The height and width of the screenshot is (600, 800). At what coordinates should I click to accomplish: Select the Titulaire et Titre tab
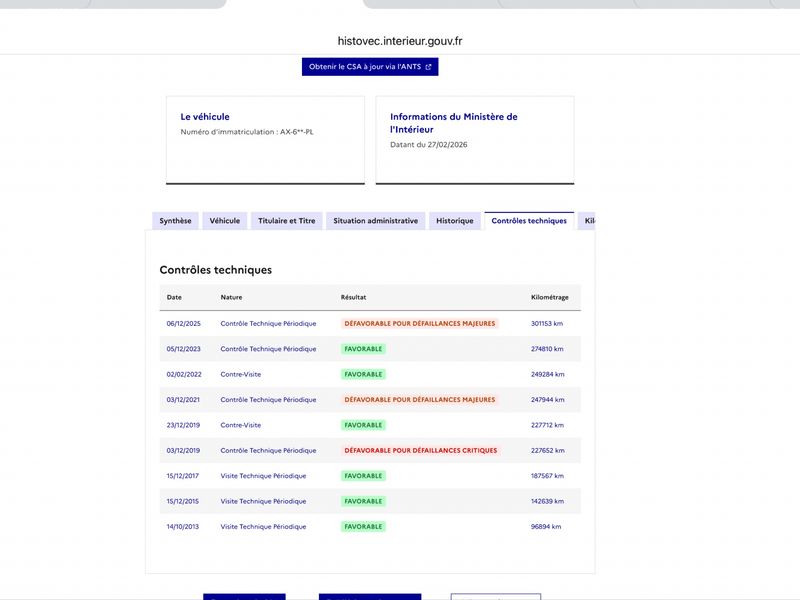(x=286, y=221)
